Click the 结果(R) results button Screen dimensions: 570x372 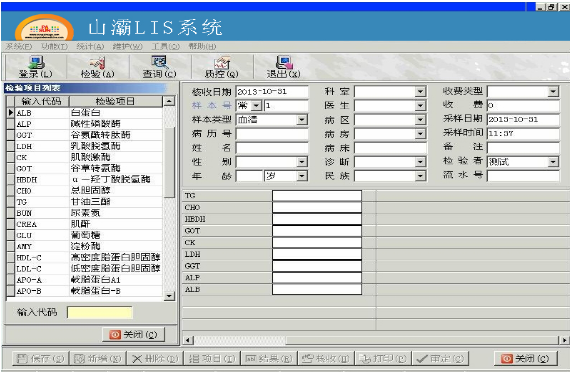pos(269,359)
